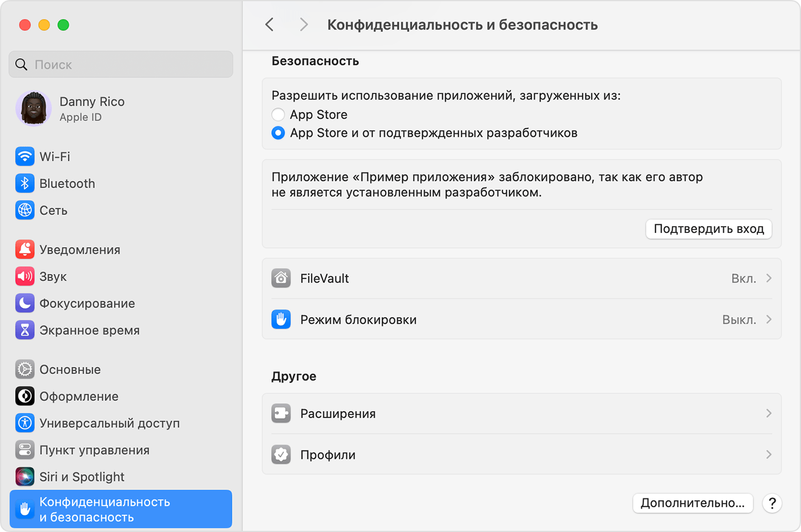Screen dimensions: 801x532
Task: Open the Профили row chevron
Action: click(x=769, y=455)
